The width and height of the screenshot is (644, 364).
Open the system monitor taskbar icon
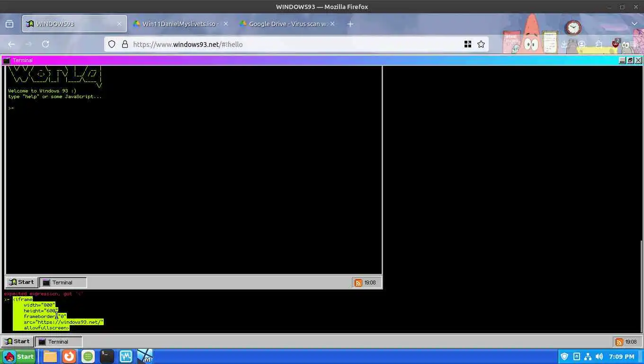(126, 356)
